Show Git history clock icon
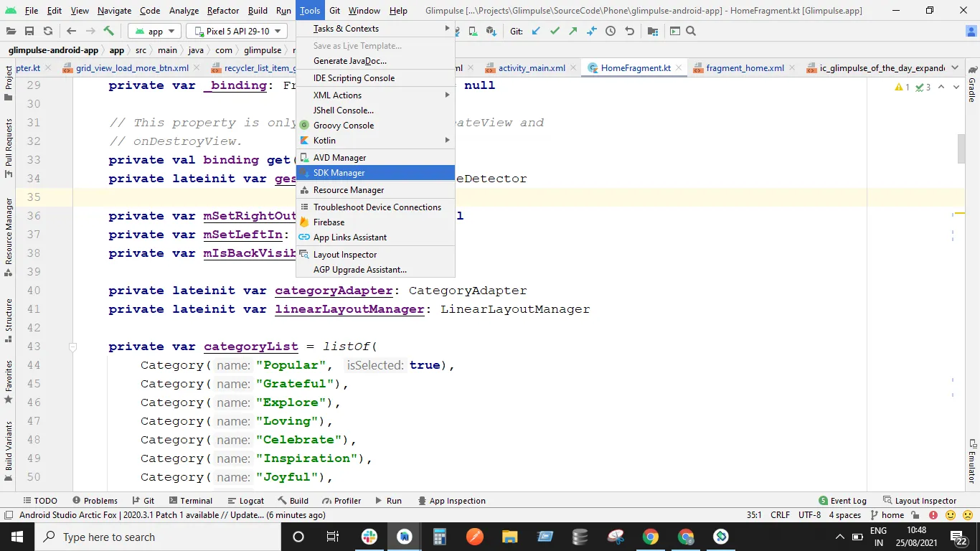 611,31
